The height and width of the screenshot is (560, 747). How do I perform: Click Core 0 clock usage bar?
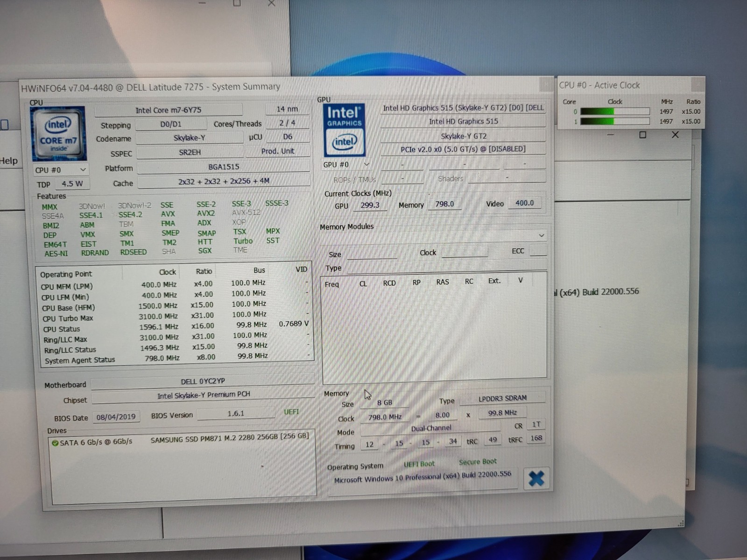[x=614, y=112]
